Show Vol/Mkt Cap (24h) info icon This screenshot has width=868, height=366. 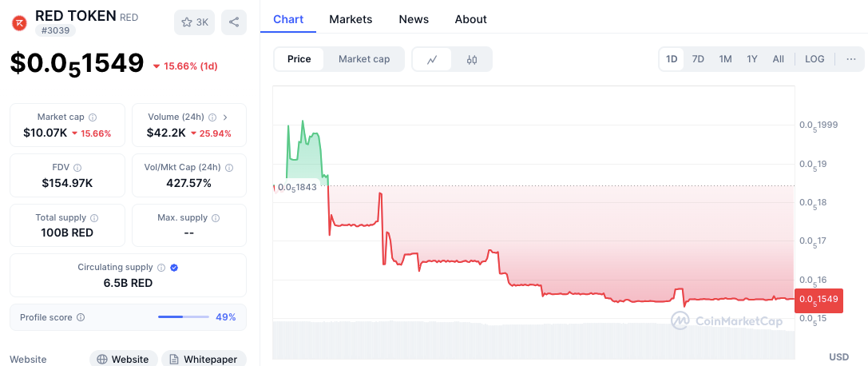click(229, 167)
